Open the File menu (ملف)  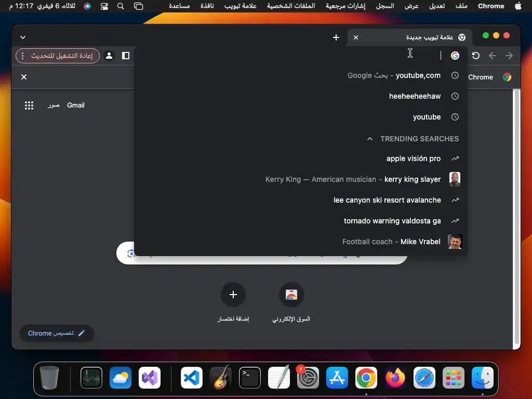tap(461, 6)
